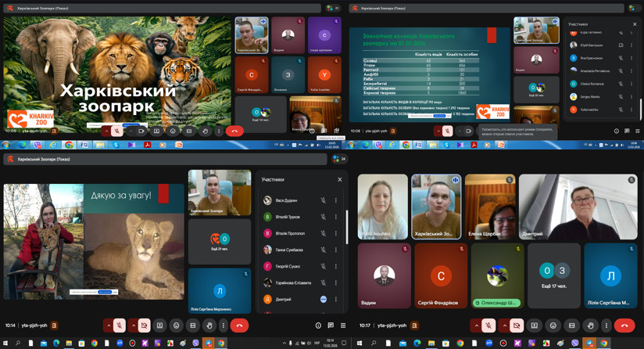Image resolution: width=644 pixels, height=349 pixels.
Task: Open emoji reactions in the 10:17 call
Action: (x=553, y=326)
